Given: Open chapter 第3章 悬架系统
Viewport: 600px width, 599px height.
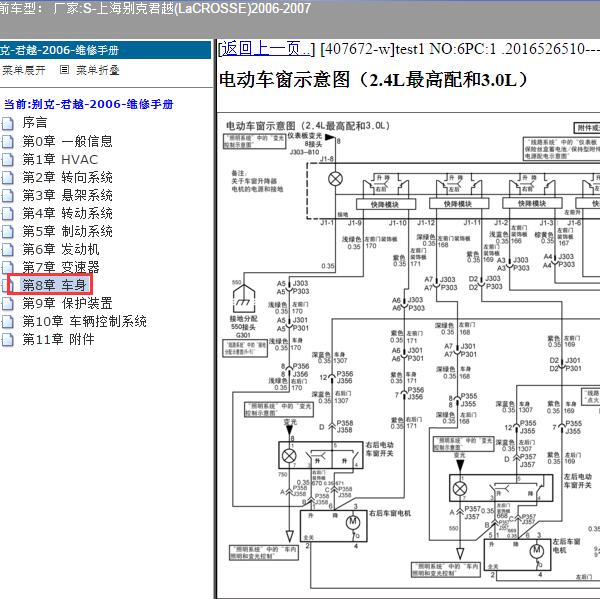Looking at the screenshot, I should (x=67, y=195).
